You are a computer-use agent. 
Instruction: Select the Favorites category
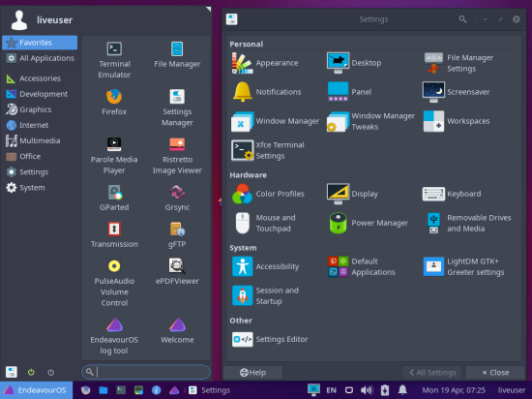point(40,43)
